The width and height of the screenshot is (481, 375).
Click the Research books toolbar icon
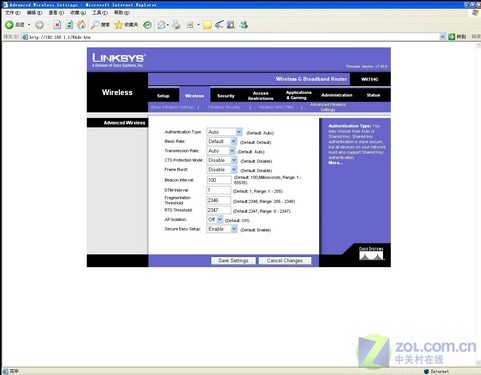pyautogui.click(x=230, y=25)
